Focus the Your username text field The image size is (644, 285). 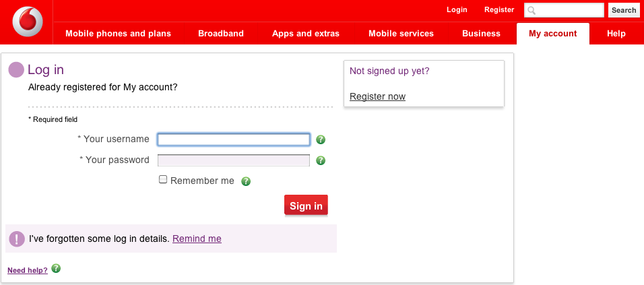(234, 140)
